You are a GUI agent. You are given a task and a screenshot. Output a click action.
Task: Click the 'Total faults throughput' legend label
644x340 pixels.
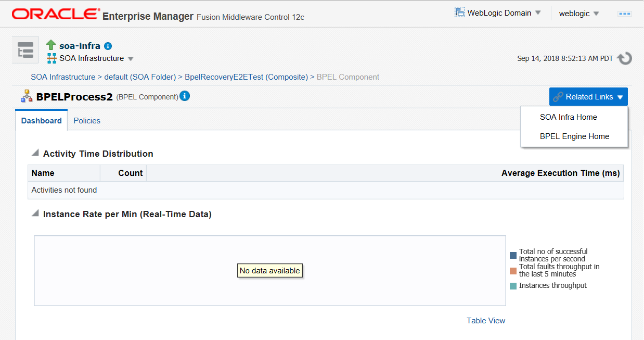pos(559,270)
